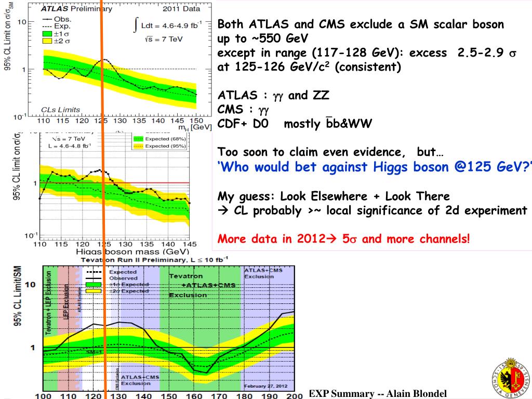Click the yellow ±2σ legend swatch in ATLAS plot
The width and height of the screenshot is (532, 399).
click(x=47, y=41)
